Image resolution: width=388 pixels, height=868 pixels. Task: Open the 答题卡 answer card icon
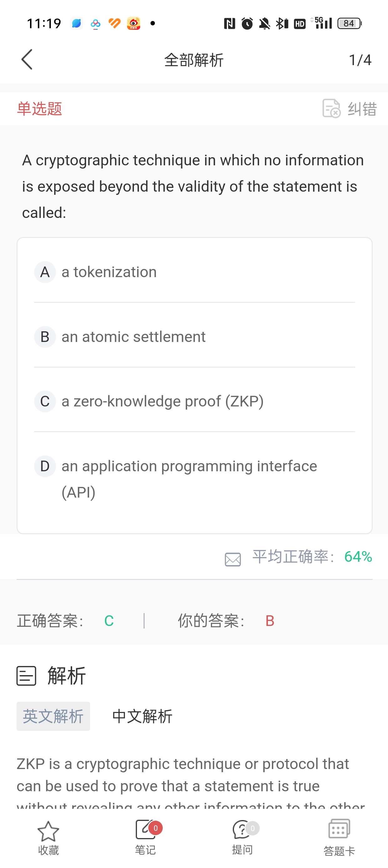click(x=339, y=829)
